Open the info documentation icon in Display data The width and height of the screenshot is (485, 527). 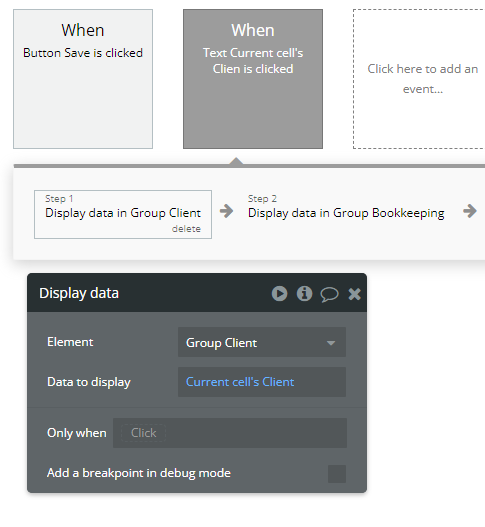point(305,293)
